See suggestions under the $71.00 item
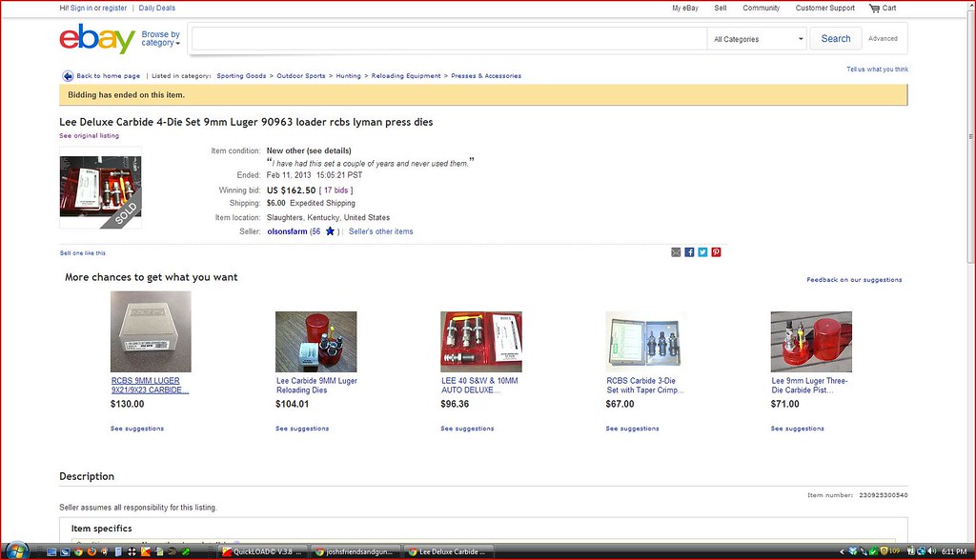 click(797, 429)
